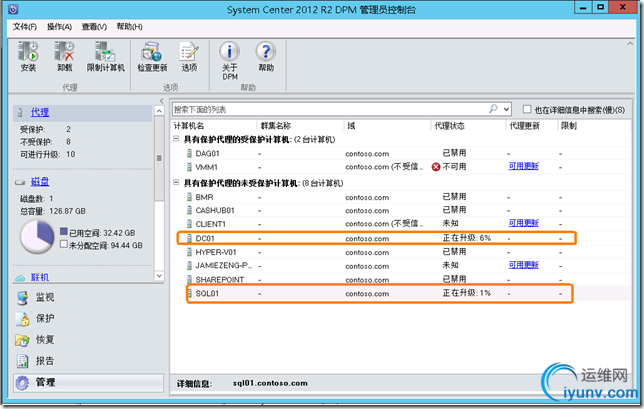644x409 pixels.
Task: Click the red error icon beside VMM1
Action: coord(436,167)
